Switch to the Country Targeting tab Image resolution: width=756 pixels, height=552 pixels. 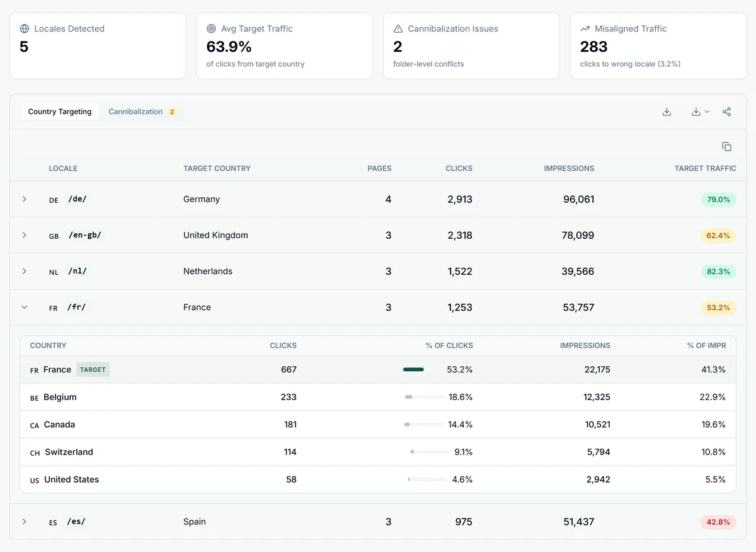(x=60, y=112)
